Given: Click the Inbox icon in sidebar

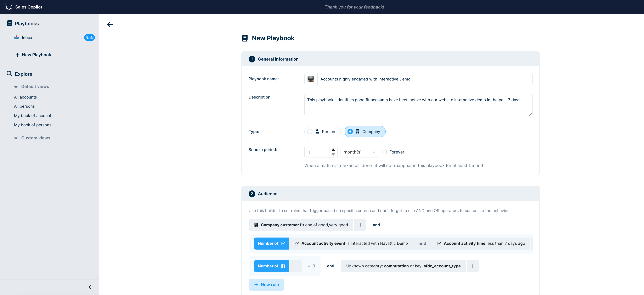Looking at the screenshot, I should pyautogui.click(x=17, y=37).
